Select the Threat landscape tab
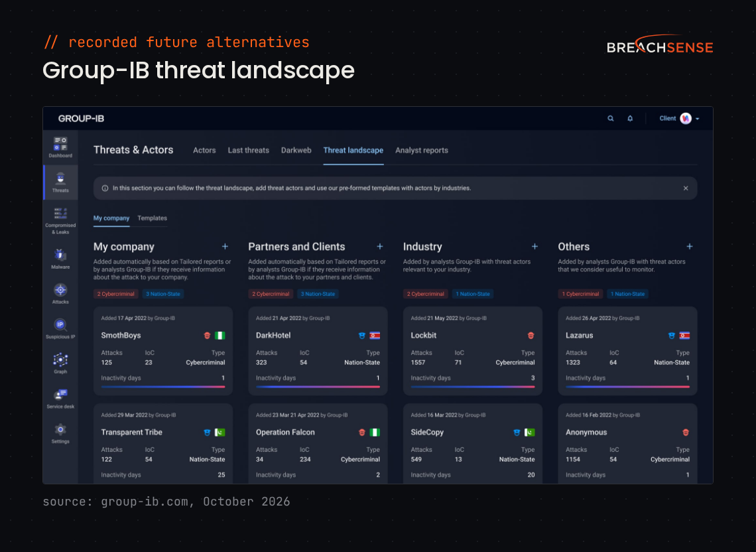756x552 pixels. point(353,150)
